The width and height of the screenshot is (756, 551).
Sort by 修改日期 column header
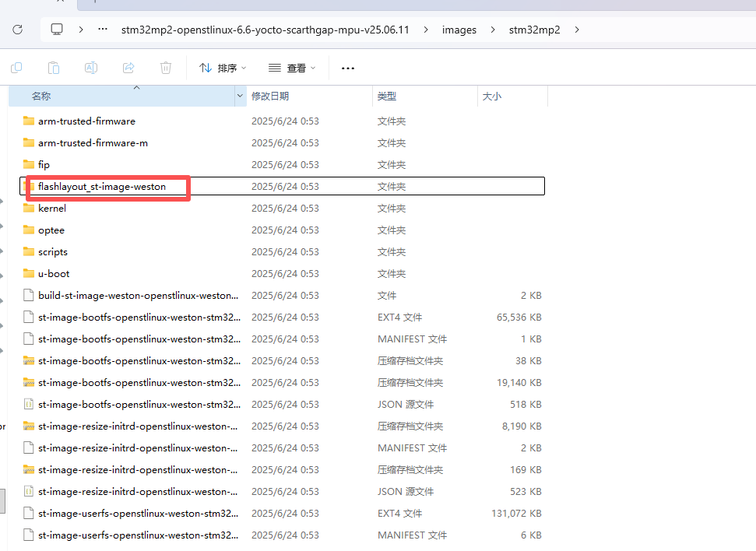tap(309, 96)
